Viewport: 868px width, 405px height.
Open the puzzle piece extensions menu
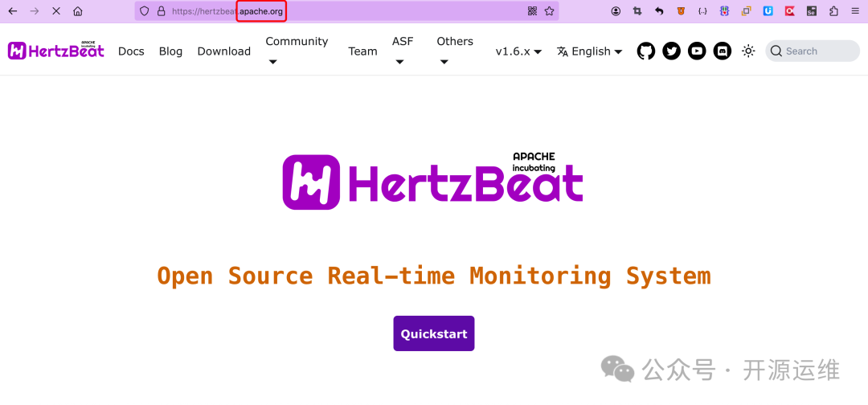pyautogui.click(x=833, y=11)
